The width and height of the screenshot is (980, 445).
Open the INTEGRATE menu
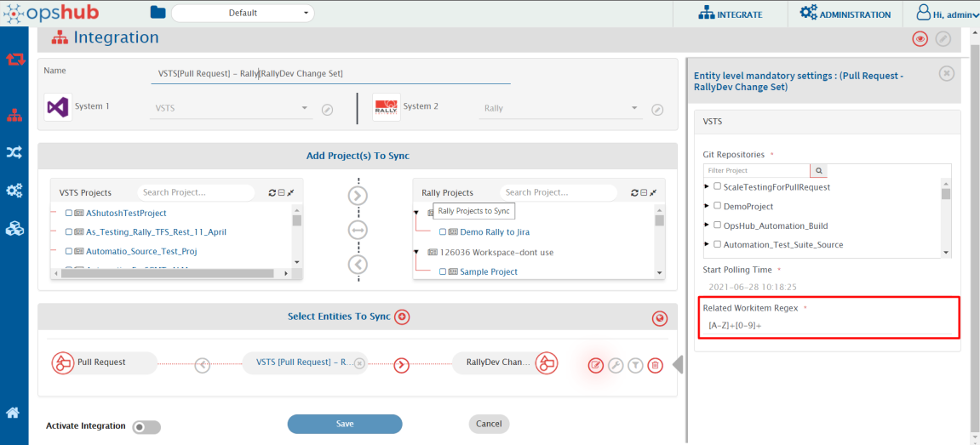(x=730, y=14)
